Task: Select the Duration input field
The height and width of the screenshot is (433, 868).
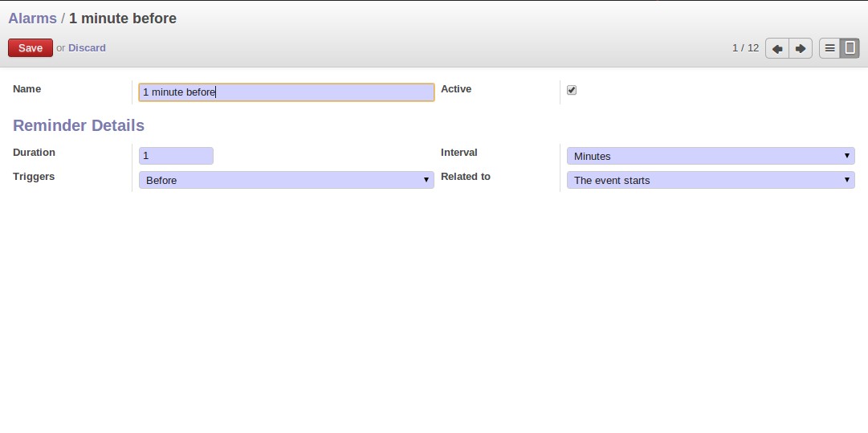Action: (x=176, y=156)
